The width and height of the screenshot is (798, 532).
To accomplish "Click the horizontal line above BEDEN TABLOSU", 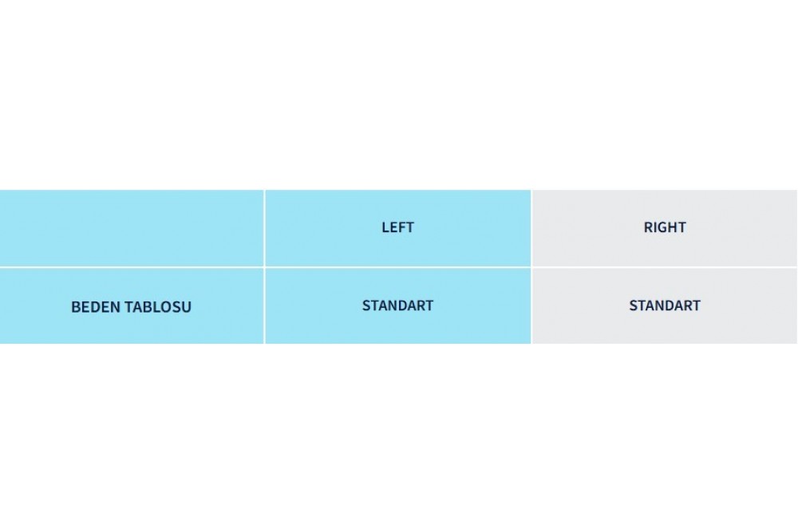I will pyautogui.click(x=131, y=267).
